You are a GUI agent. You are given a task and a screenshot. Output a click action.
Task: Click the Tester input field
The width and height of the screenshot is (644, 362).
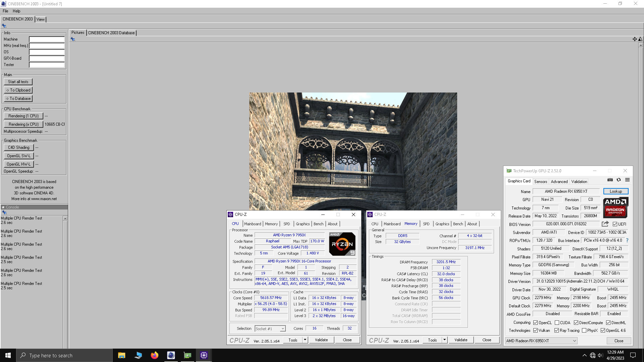click(x=47, y=65)
